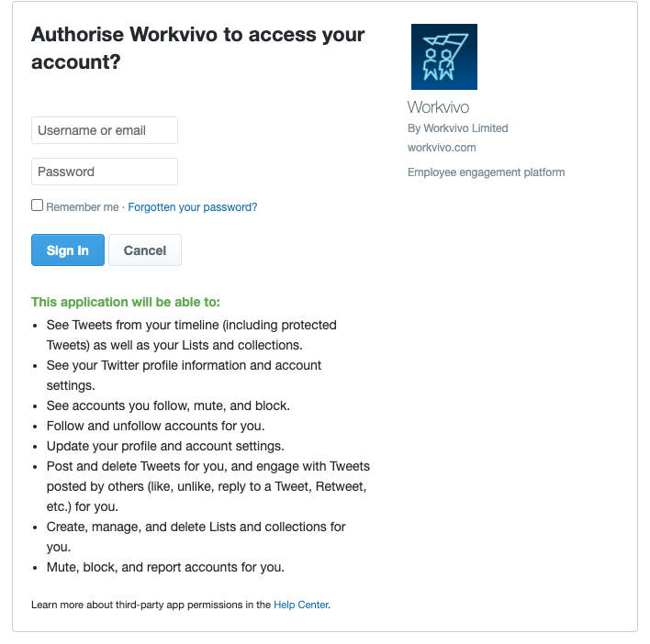This screenshot has height=644, width=650.
Task: Focus the Password input field
Action: point(105,172)
